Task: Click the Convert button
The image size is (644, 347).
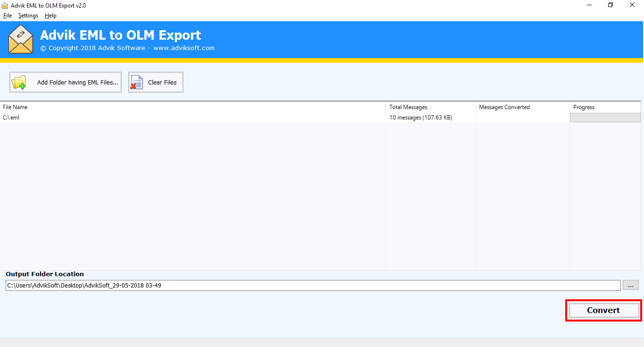Action: (x=603, y=310)
